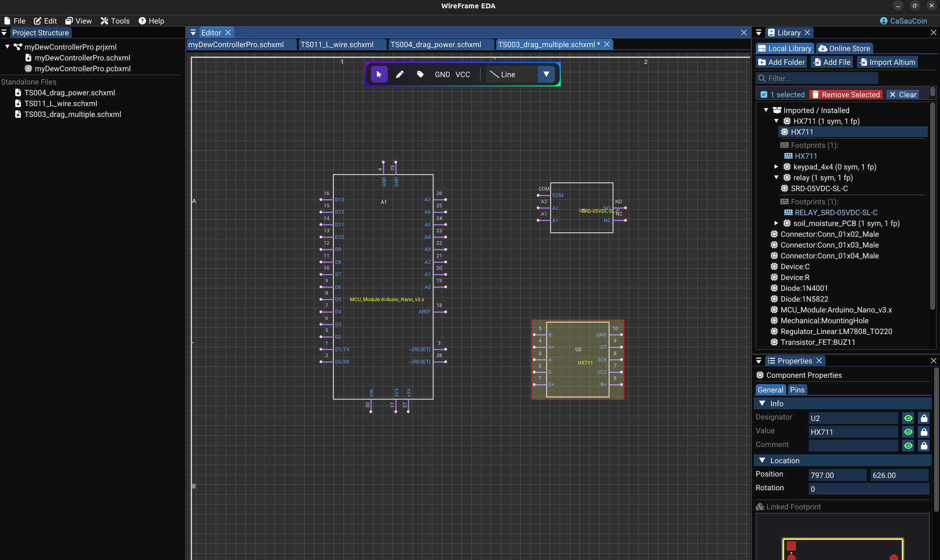Switch to myDewControllerPro.schxml editor tab
Viewport: 940px width, 560px height.
tap(236, 44)
